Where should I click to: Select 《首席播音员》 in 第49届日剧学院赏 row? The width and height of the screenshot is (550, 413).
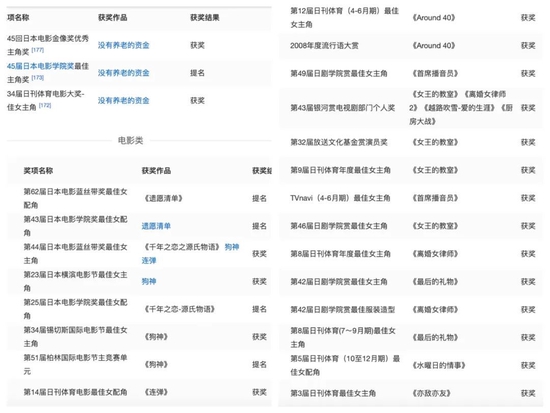[x=435, y=73]
